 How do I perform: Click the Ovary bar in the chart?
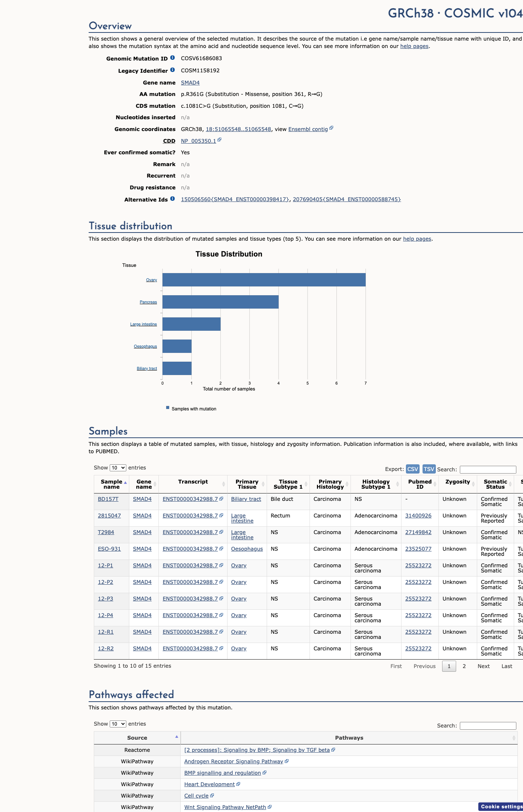[264, 280]
